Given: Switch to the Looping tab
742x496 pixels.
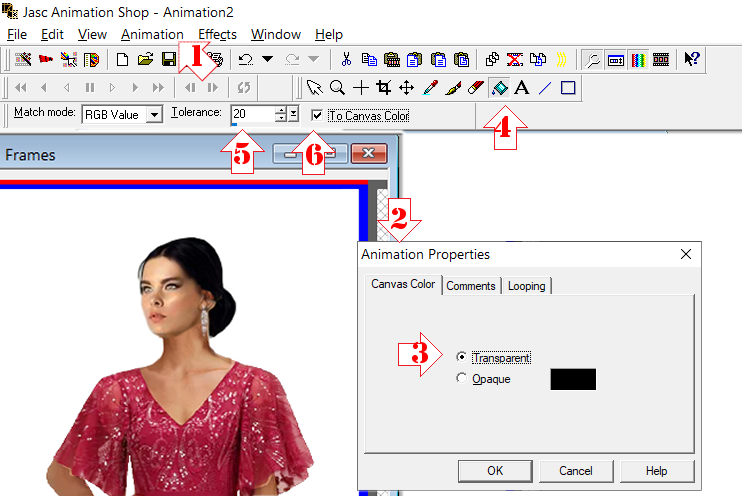Looking at the screenshot, I should (526, 286).
